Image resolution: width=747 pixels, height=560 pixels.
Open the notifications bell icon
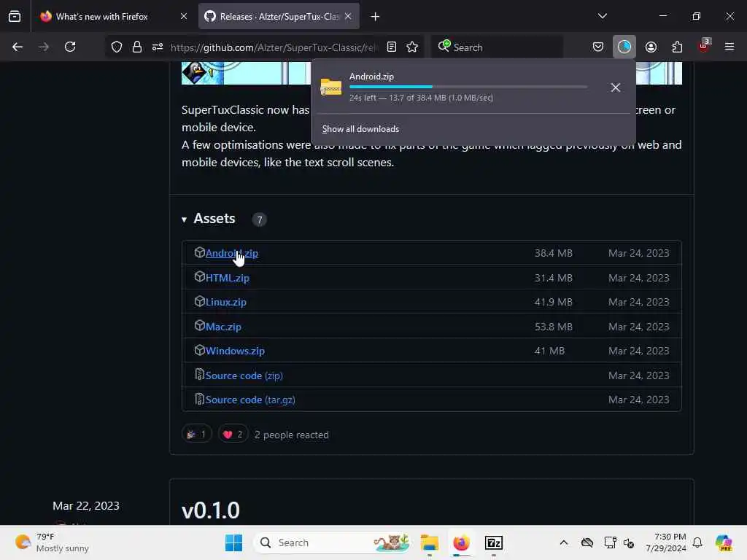tap(697, 542)
